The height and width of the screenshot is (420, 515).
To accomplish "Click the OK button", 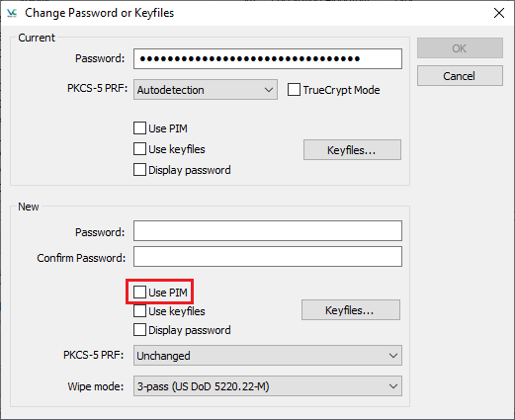I will point(460,48).
